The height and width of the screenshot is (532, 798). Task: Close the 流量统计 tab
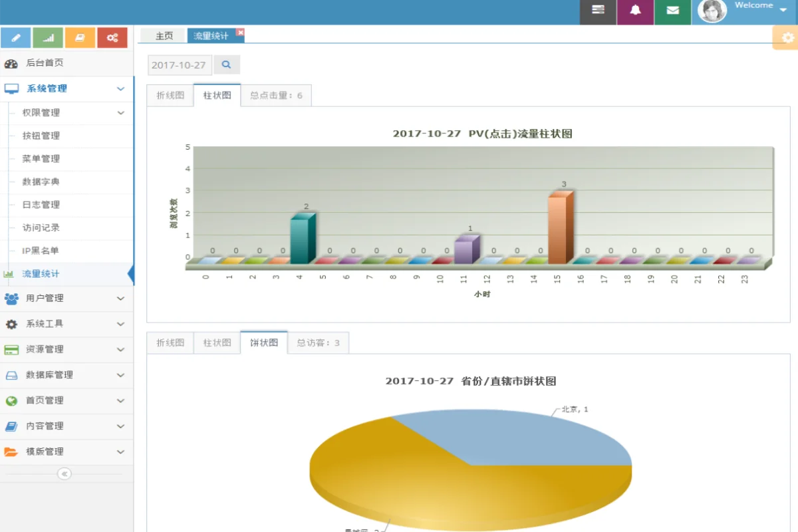[240, 32]
